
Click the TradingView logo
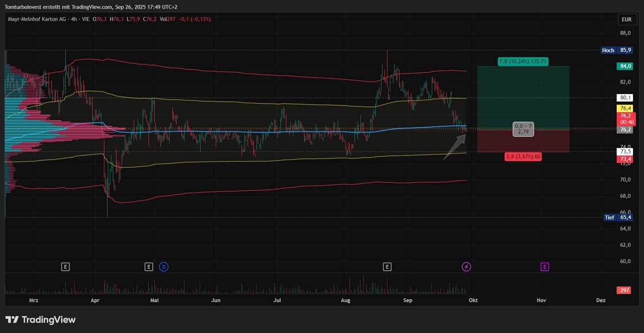coord(40,320)
